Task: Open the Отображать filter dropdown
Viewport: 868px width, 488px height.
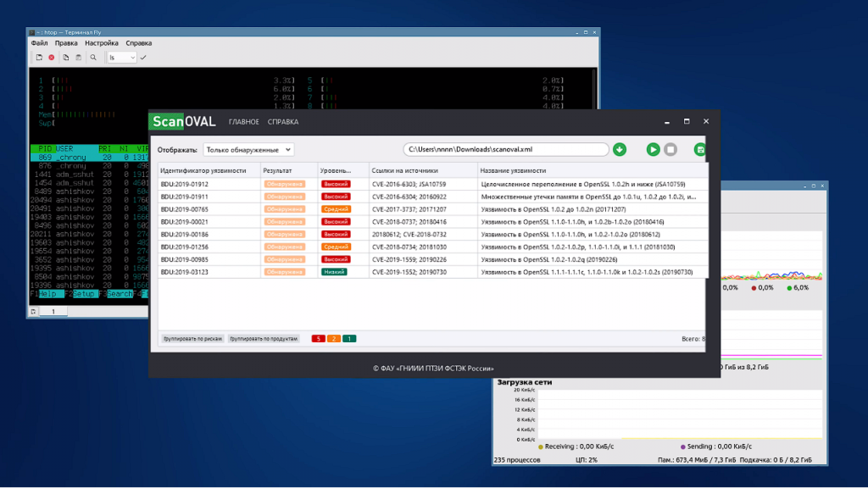Action: (248, 149)
